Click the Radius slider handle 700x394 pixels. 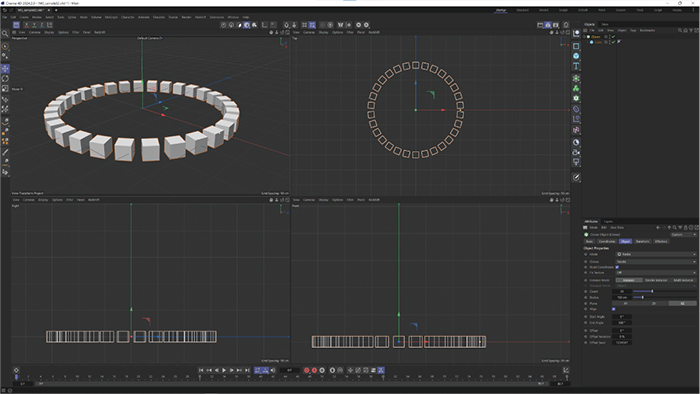(x=642, y=297)
